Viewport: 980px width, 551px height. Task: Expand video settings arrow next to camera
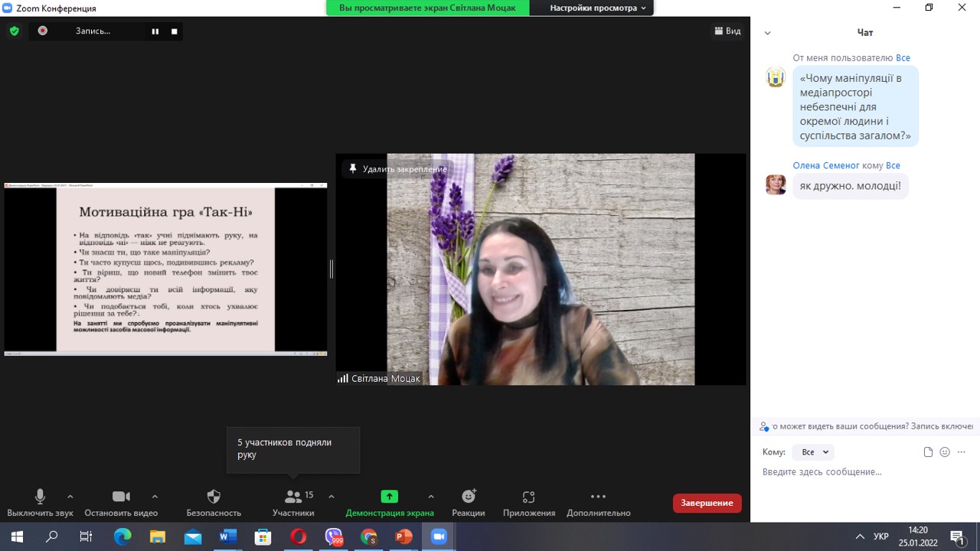click(155, 497)
